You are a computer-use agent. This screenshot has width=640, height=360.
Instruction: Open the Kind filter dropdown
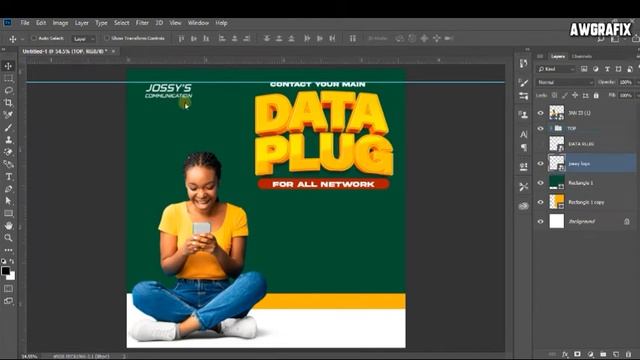(556, 69)
